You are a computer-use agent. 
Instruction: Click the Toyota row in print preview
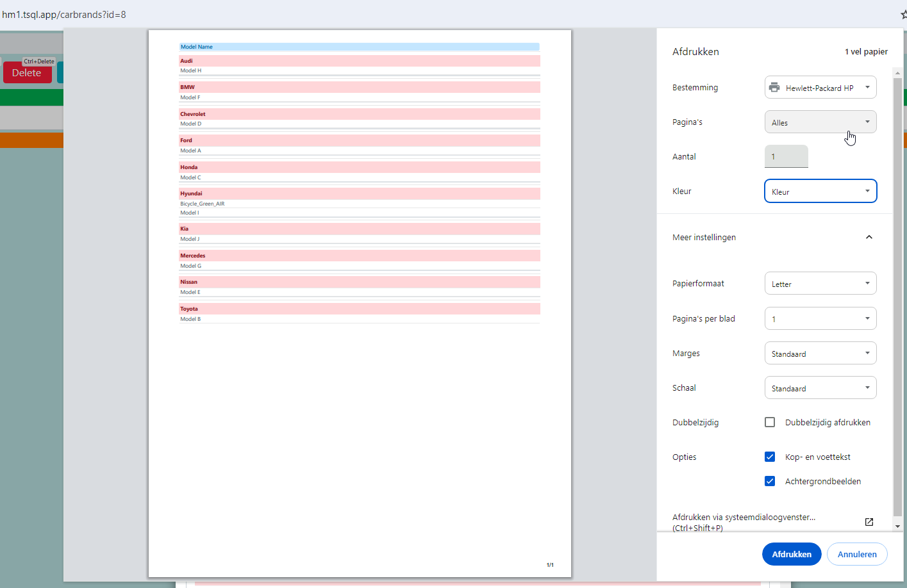[x=360, y=309]
